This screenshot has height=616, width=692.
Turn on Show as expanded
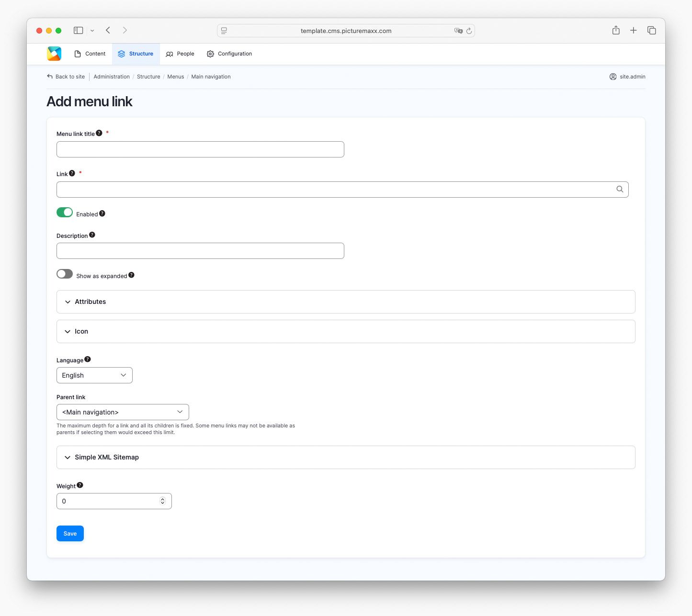[64, 273]
